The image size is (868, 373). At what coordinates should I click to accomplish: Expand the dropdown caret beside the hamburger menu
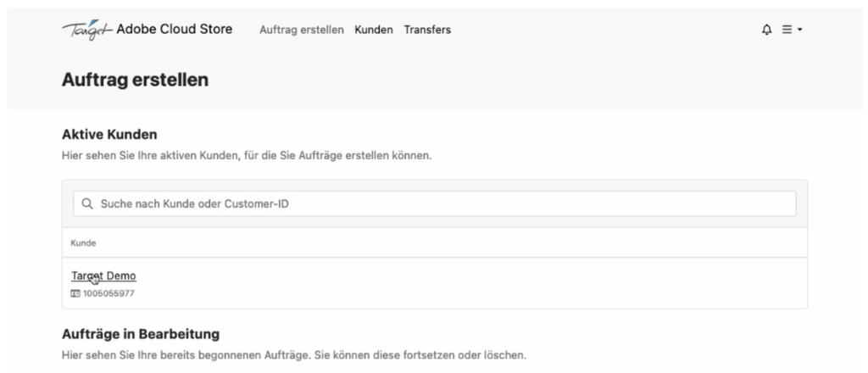[x=799, y=30]
